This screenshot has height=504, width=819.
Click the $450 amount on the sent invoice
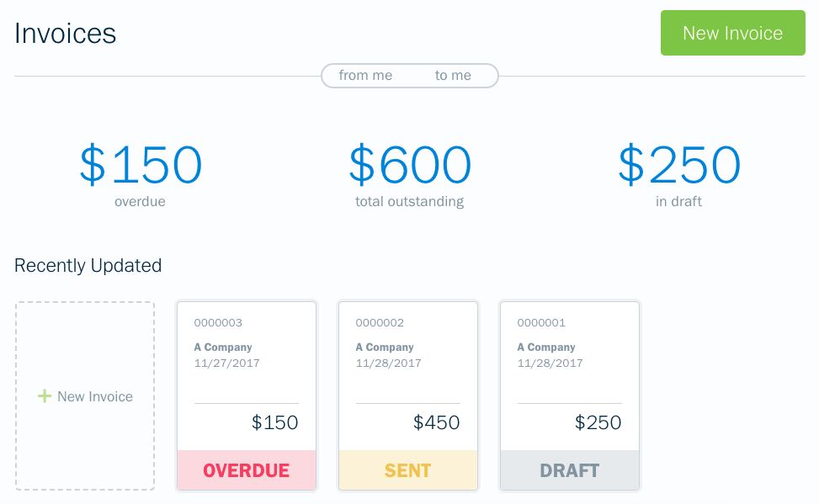point(436,422)
